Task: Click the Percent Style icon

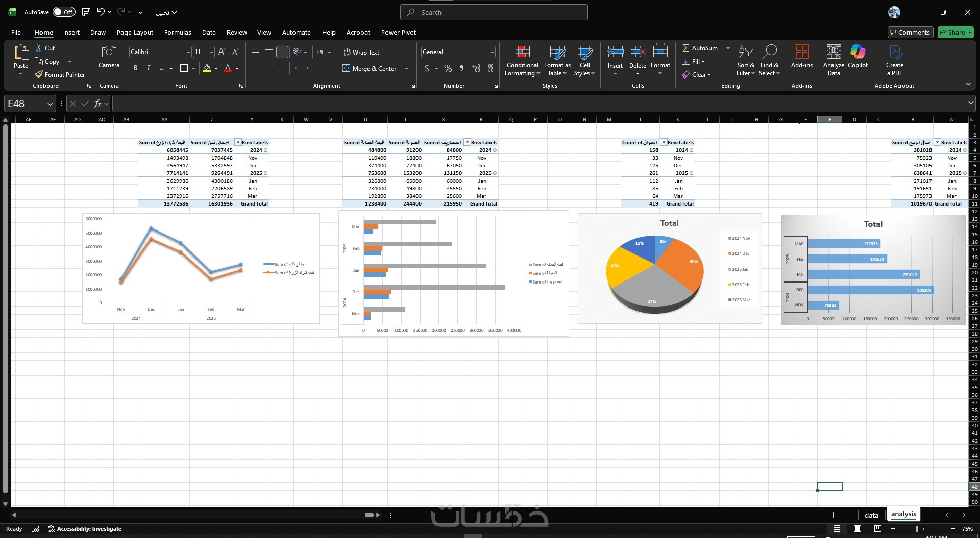Action: 448,68
